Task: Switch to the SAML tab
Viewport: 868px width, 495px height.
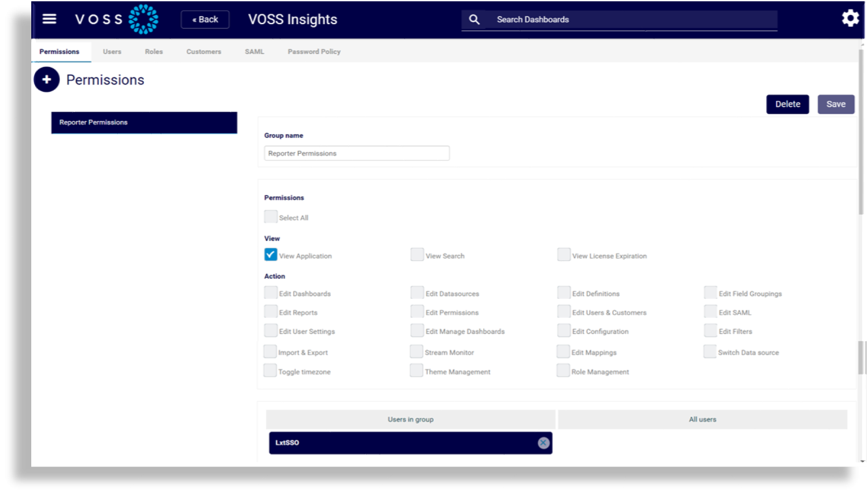Action: click(x=253, y=51)
